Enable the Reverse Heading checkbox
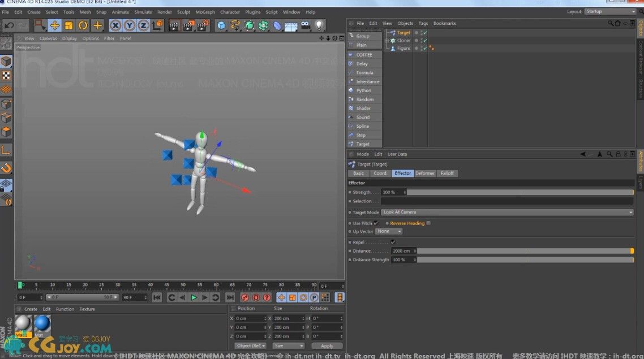 [428, 223]
